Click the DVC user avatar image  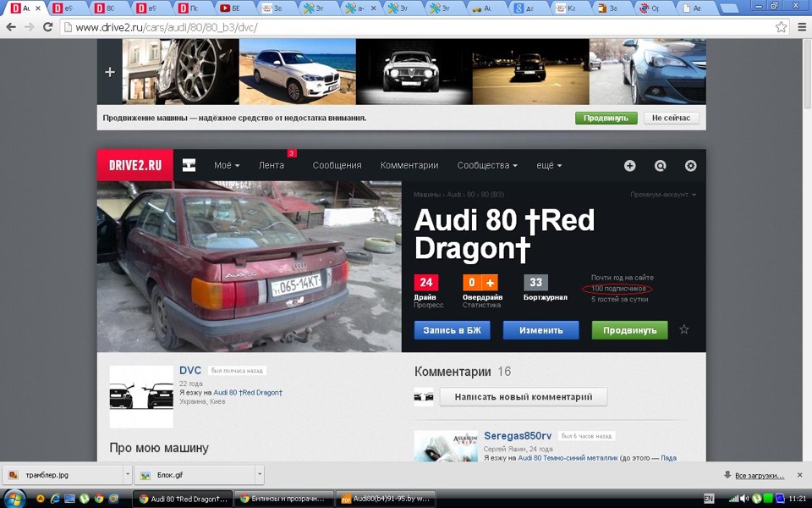pos(141,396)
